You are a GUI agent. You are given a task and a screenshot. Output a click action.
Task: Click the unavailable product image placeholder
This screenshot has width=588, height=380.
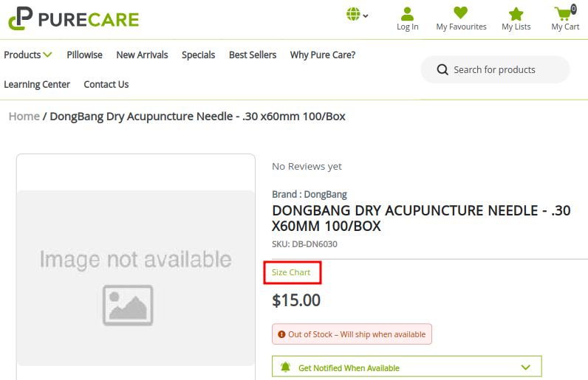[x=135, y=277]
